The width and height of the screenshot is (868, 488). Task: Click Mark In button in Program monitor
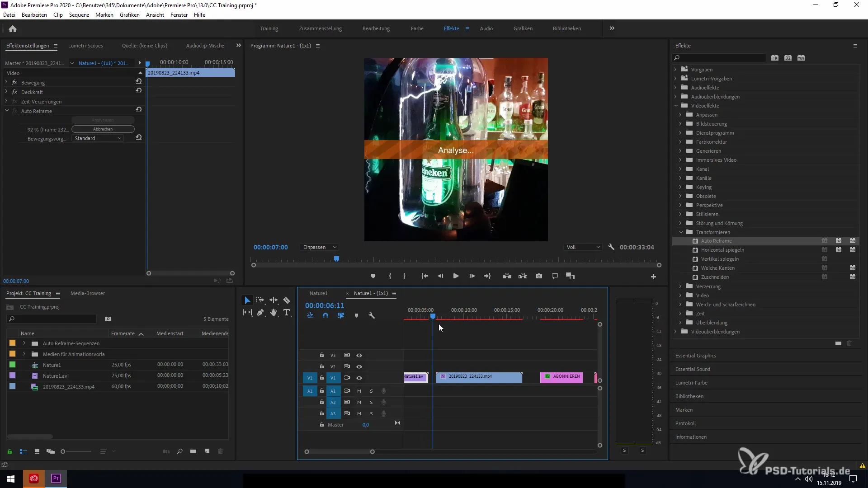pyautogui.click(x=390, y=276)
